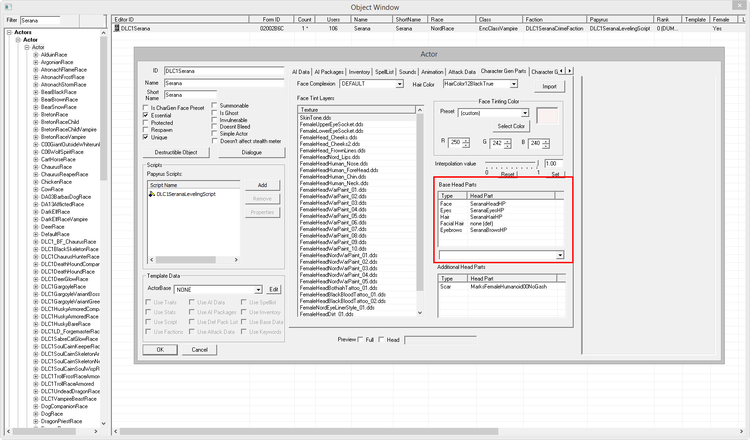The width and height of the screenshot is (750, 440).
Task: Open the Destructible Object settings
Action: click(x=176, y=153)
